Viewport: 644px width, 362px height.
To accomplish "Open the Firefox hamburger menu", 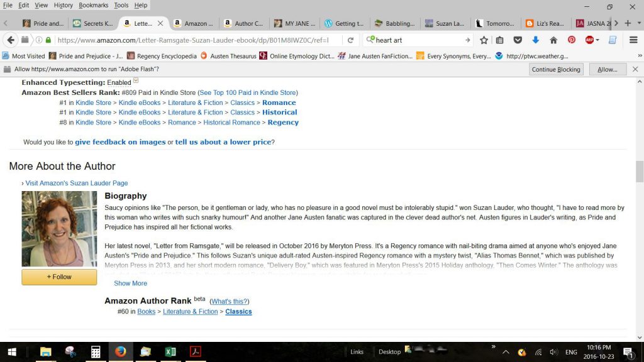I will 633,40.
